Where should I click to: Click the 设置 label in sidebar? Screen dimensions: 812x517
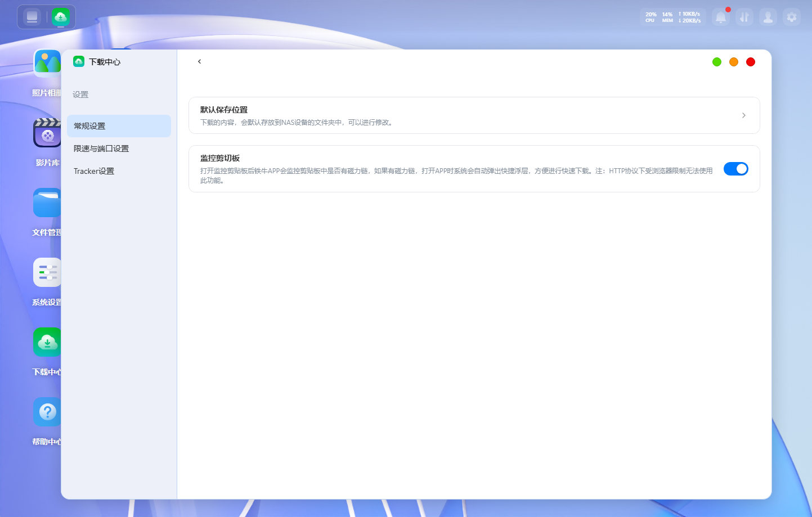point(80,95)
